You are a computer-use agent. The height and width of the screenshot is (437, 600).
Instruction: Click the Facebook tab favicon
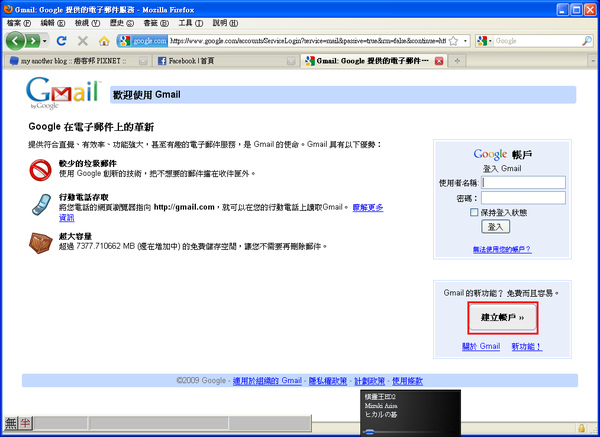tap(162, 61)
